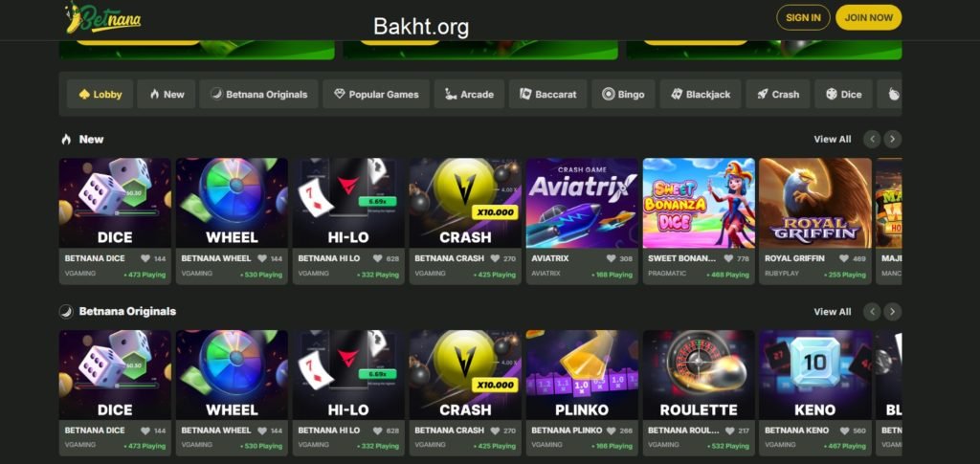Screen dimensions: 980x464
Task: Open the Roulette game thumbnail
Action: coord(699,375)
